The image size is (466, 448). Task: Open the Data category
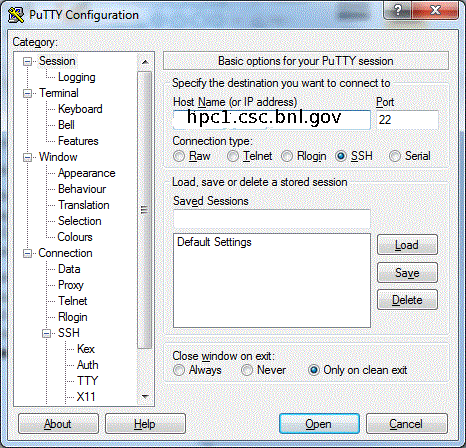[69, 269]
